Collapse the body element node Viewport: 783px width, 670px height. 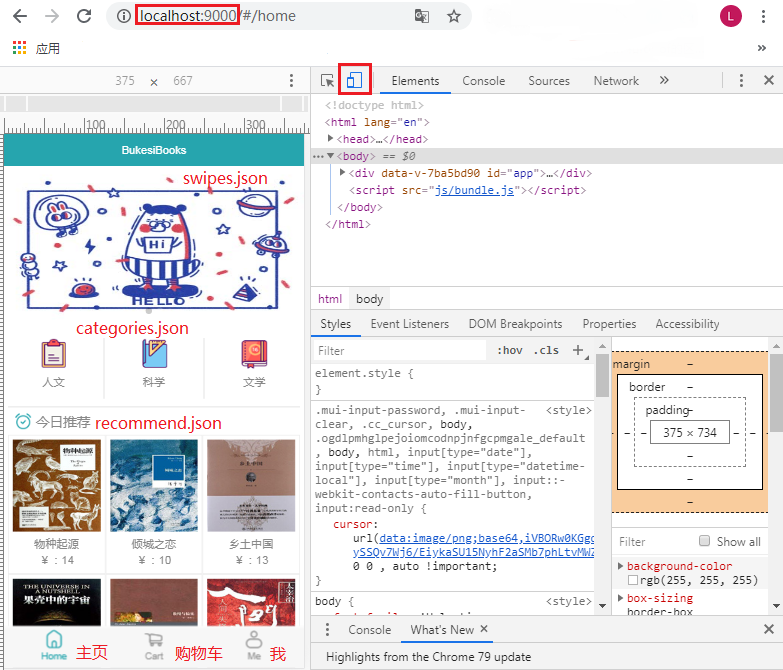pyautogui.click(x=330, y=156)
